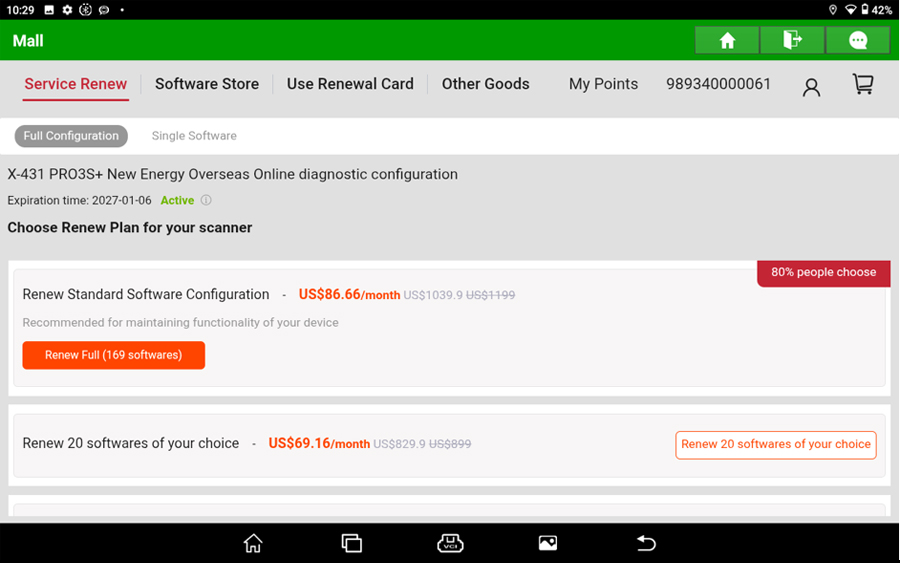Viewport: 900px width, 563px height.
Task: Select the Service Renew tab
Action: (76, 84)
